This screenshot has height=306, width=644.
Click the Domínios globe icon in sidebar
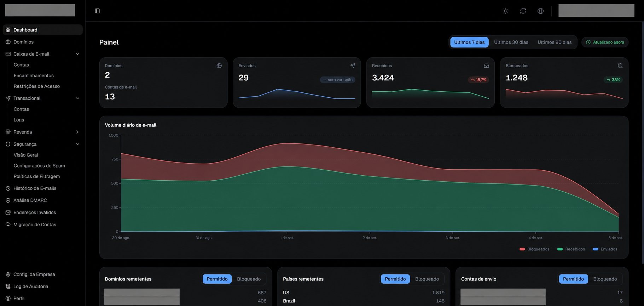pos(8,42)
